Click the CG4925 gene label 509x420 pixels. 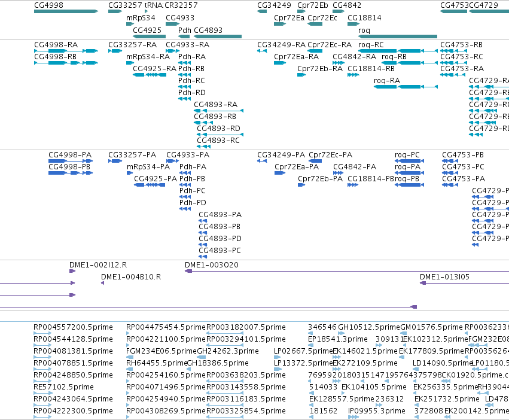pos(147,30)
